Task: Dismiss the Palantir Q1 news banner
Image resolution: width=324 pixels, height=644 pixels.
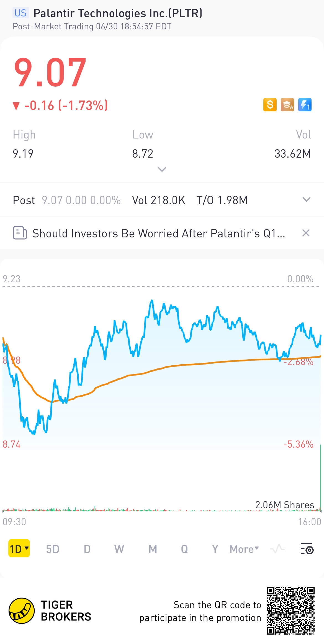Action: [306, 233]
